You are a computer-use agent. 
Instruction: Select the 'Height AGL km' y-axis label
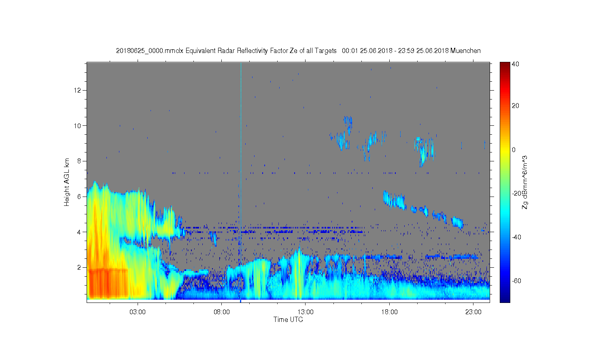pyautogui.click(x=67, y=182)
